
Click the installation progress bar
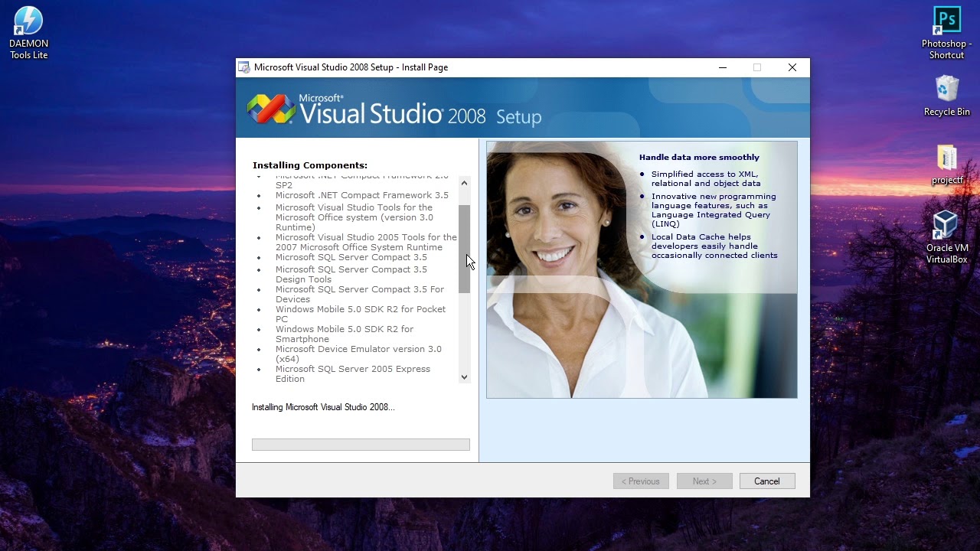361,445
